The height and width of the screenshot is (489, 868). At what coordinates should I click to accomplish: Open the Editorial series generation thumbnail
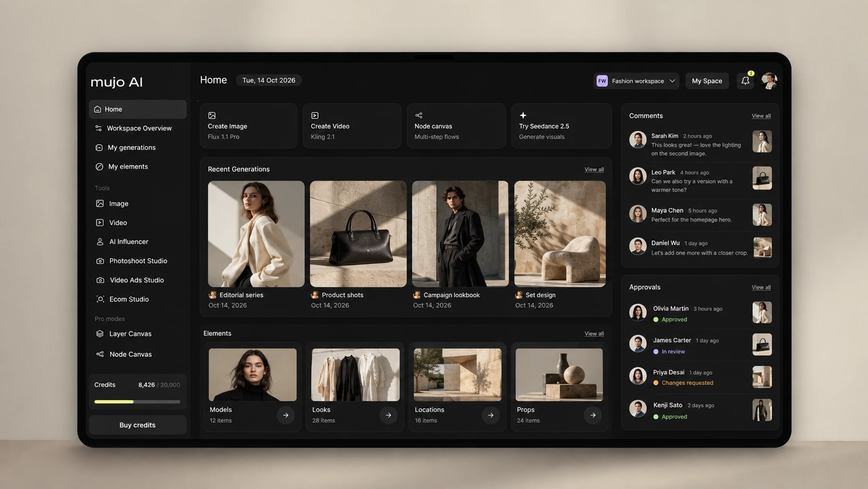tap(256, 234)
